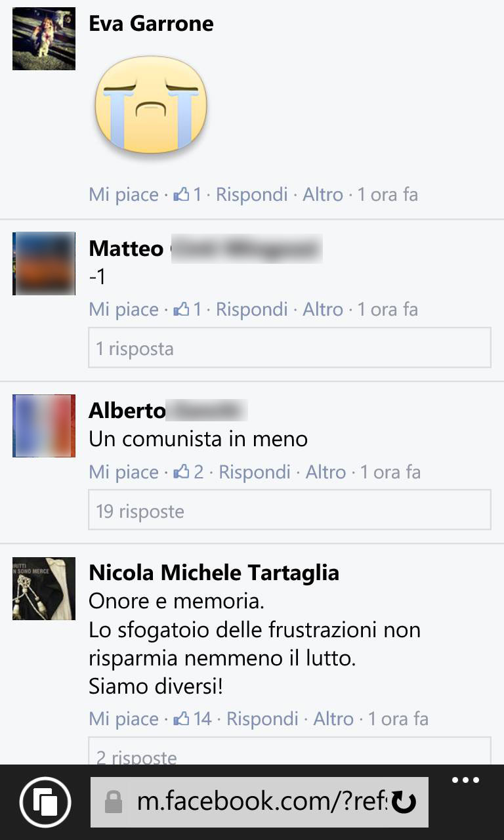Open Altro menu on Eva Garrone's comment

pyautogui.click(x=323, y=195)
